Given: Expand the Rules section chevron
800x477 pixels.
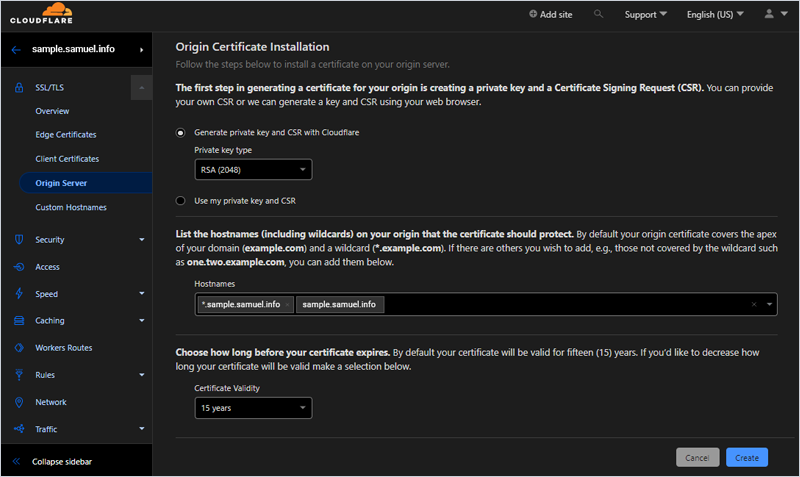Looking at the screenshot, I should coord(142,375).
